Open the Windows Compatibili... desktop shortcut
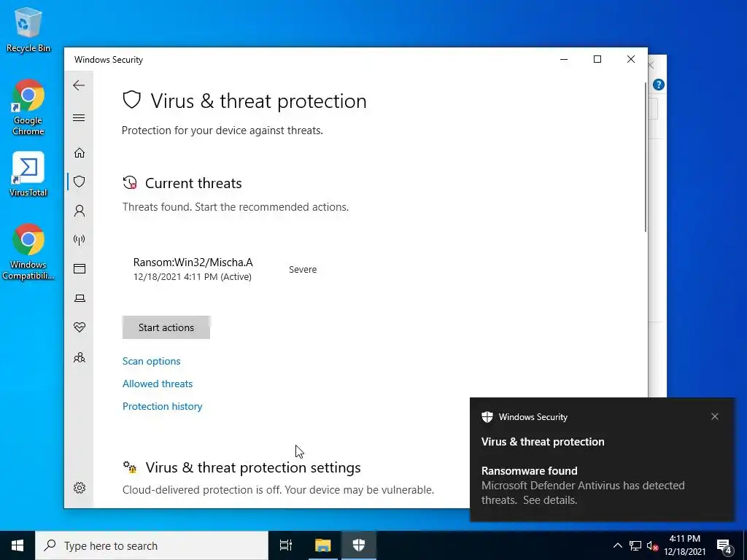The height and width of the screenshot is (560, 747). coord(28,252)
